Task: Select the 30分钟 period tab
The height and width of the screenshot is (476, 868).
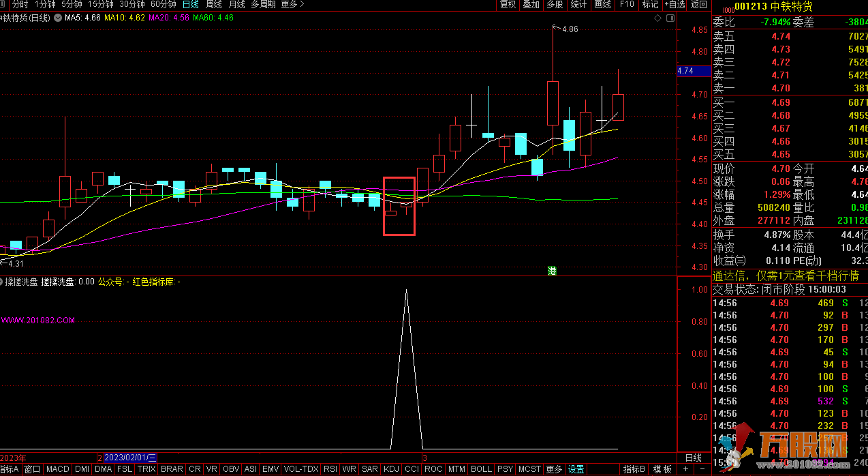Action: point(131,4)
